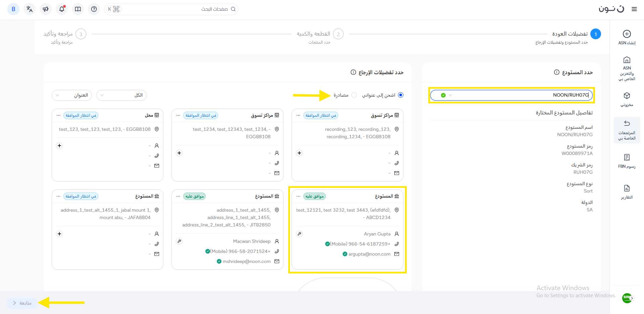The image size is (644, 314).
Task: Open more options on recording_123 card
Action: [298, 115]
